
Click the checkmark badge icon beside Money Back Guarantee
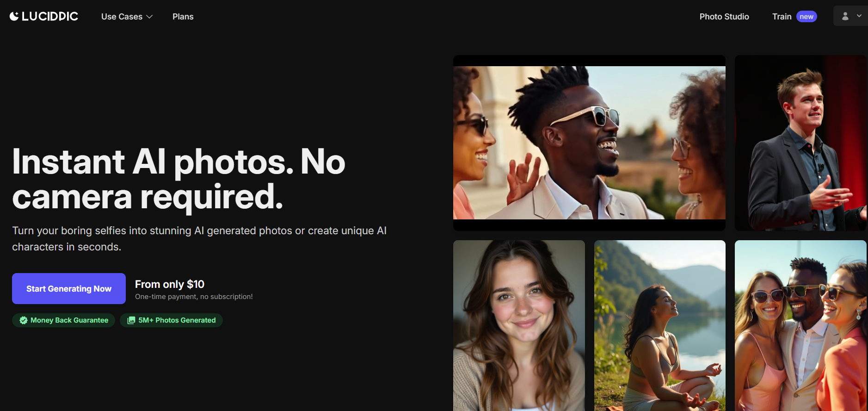click(24, 320)
